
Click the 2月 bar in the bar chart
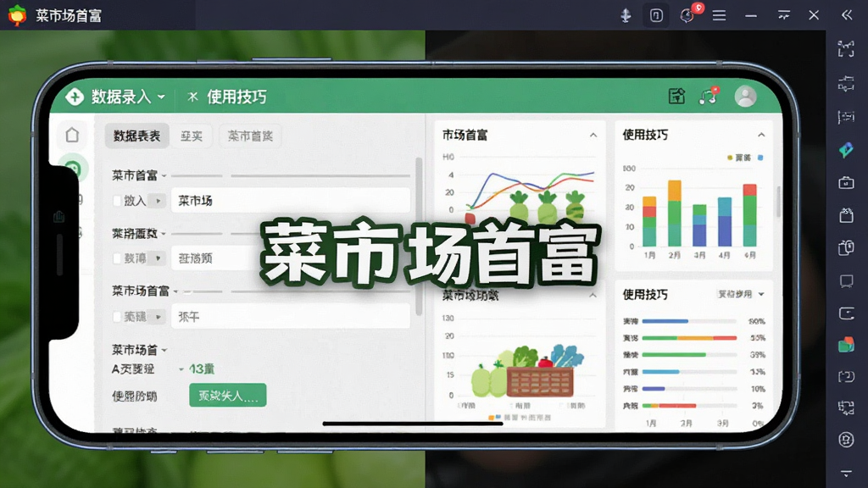click(x=674, y=213)
